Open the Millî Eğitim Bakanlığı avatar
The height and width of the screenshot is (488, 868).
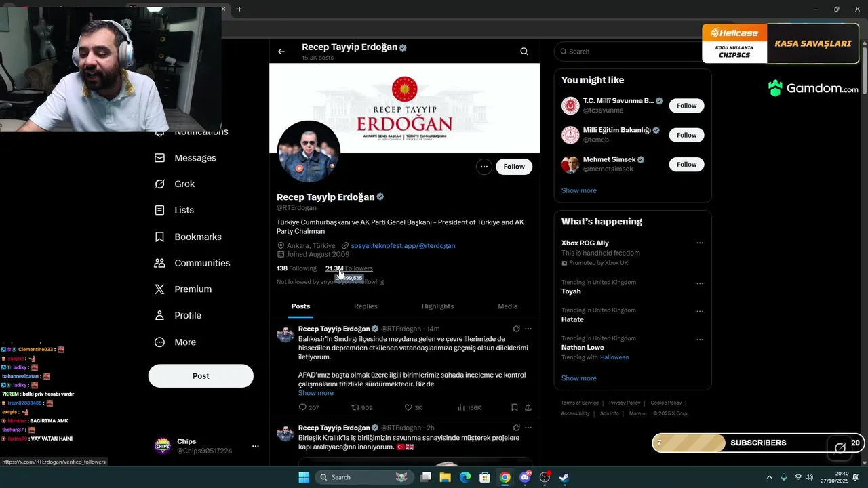coord(570,135)
